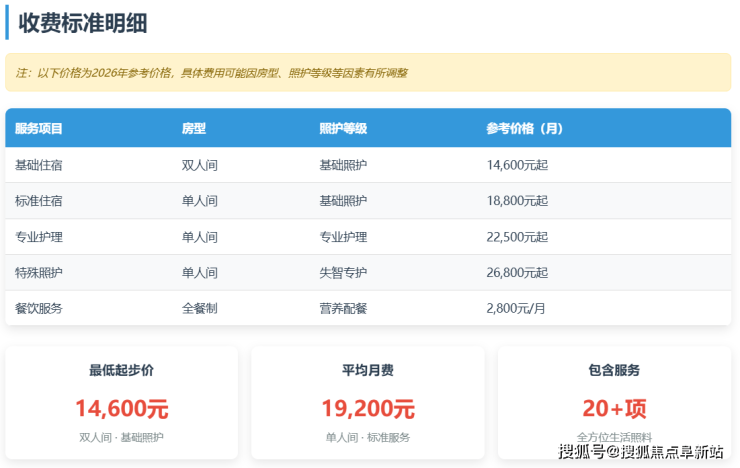This screenshot has width=740, height=468.
Task: Click the 特殊照护 row label
Action: click(x=39, y=273)
